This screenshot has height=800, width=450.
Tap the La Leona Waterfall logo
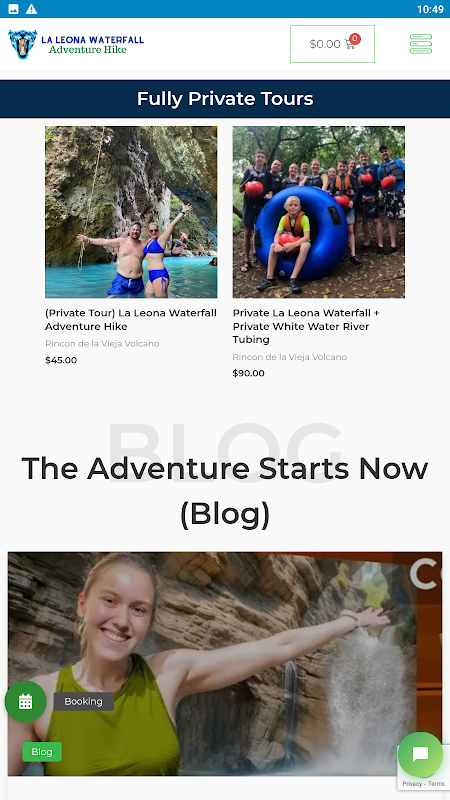pyautogui.click(x=76, y=44)
